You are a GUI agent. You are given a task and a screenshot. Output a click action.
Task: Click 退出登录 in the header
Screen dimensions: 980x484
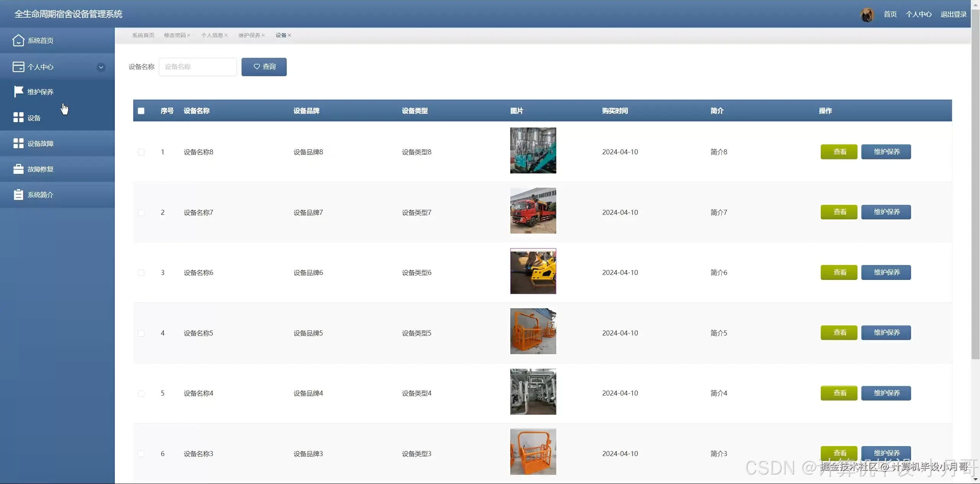[x=953, y=15]
